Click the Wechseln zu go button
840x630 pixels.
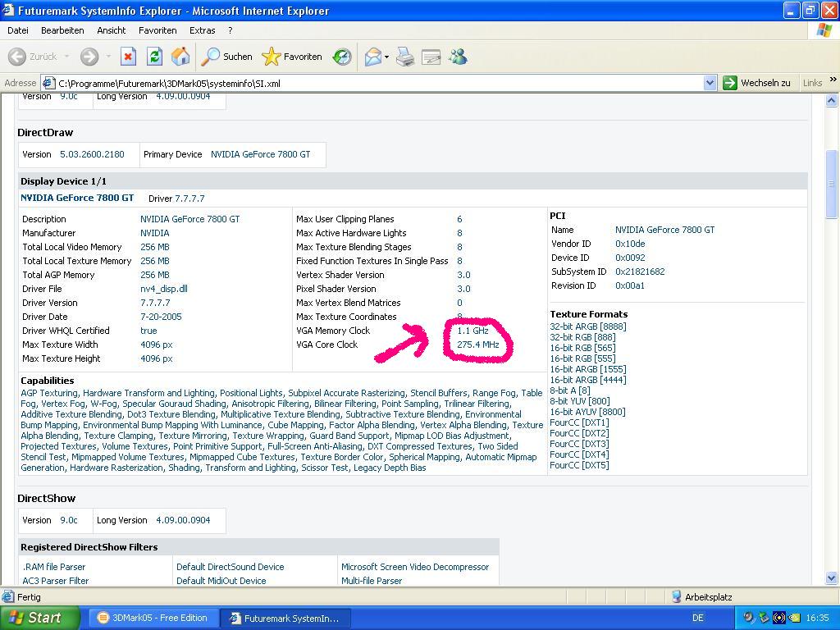point(756,83)
